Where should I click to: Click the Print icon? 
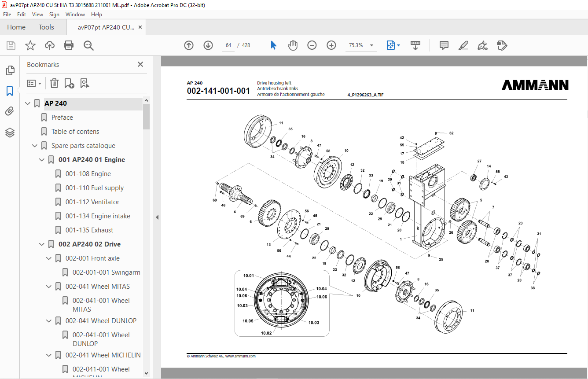pos(69,45)
